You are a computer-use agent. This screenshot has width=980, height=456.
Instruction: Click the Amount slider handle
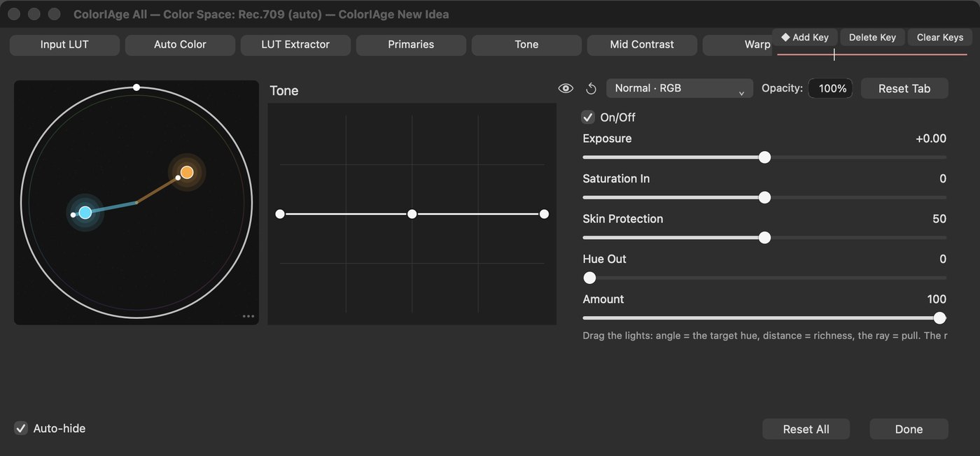[940, 318]
